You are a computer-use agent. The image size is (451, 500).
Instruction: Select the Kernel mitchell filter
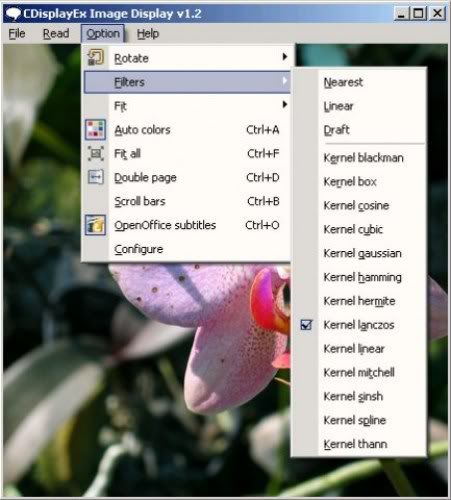point(359,372)
